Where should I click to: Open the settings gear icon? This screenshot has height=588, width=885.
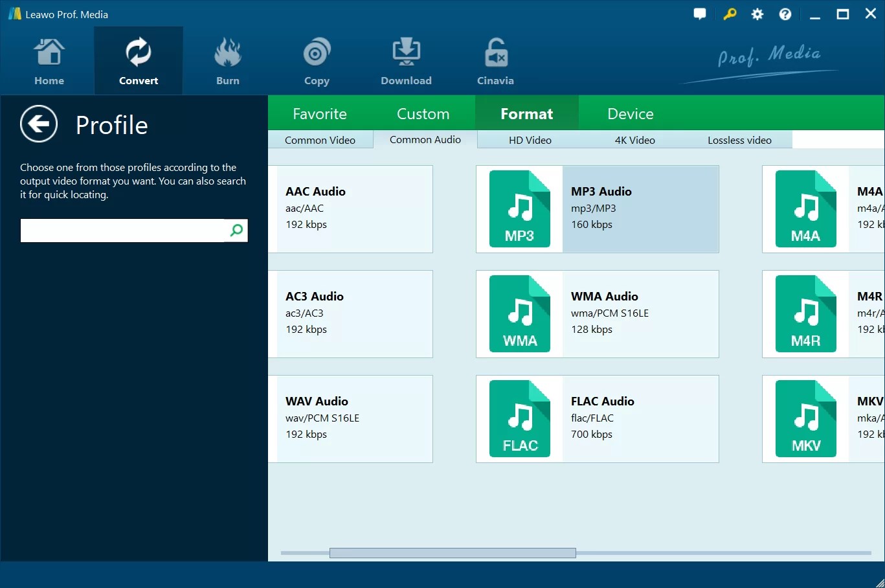pyautogui.click(x=757, y=14)
